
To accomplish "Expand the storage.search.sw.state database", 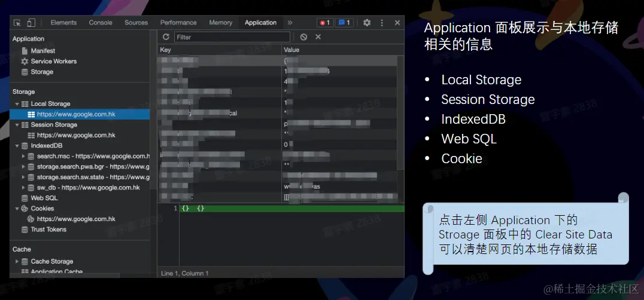I will (23, 177).
